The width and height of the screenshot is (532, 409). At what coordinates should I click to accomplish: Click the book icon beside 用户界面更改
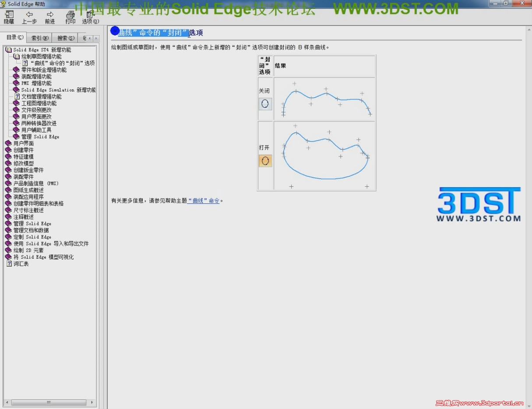click(x=17, y=117)
